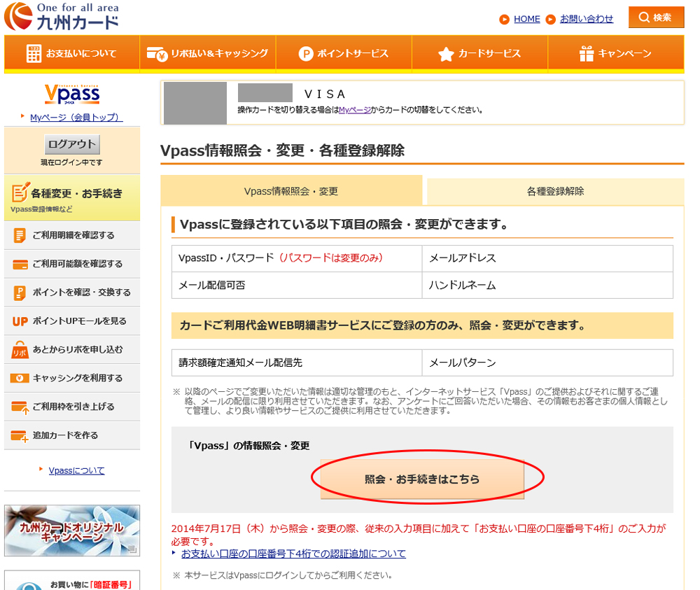Open the お支払いについて menu
Screen dimensions: 700x590
tap(72, 54)
